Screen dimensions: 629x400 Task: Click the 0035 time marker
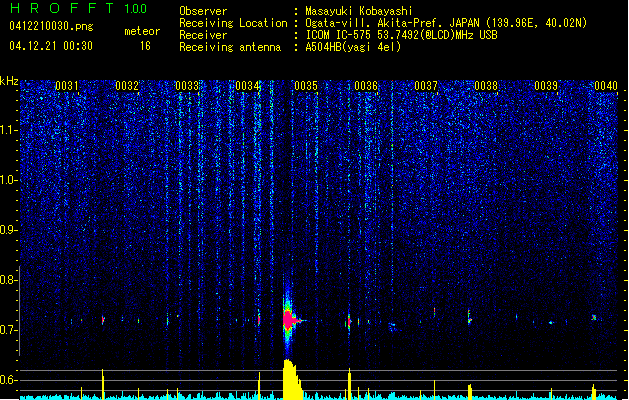tap(306, 86)
